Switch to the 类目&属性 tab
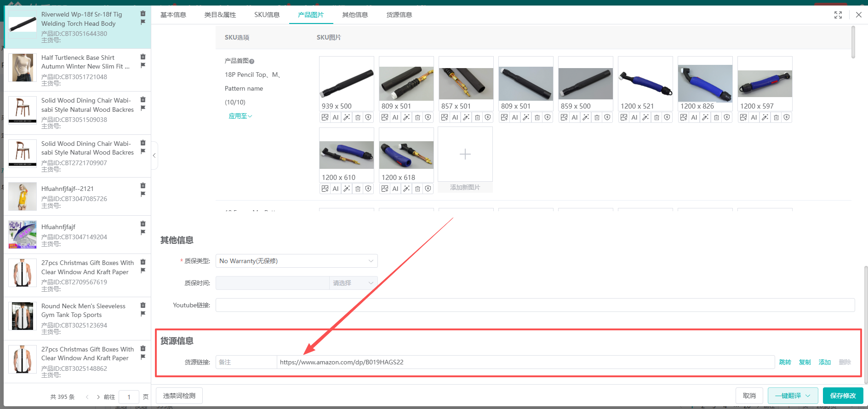 coord(220,15)
